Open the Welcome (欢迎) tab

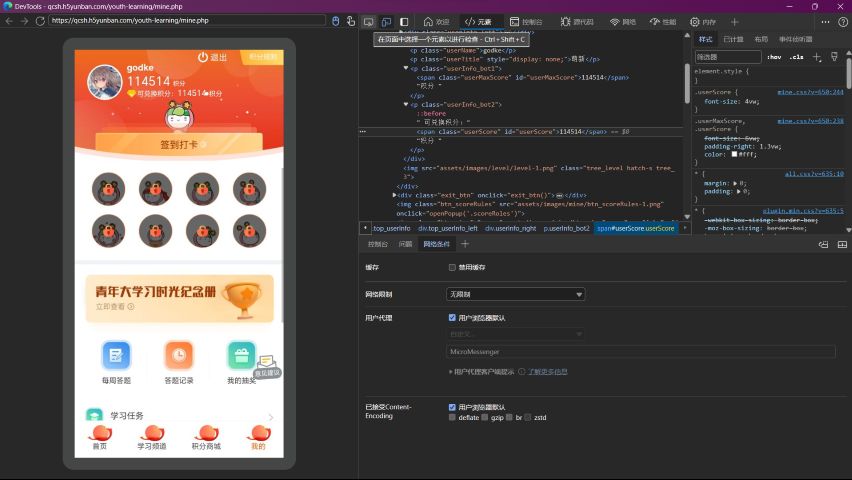pyautogui.click(x=436, y=22)
